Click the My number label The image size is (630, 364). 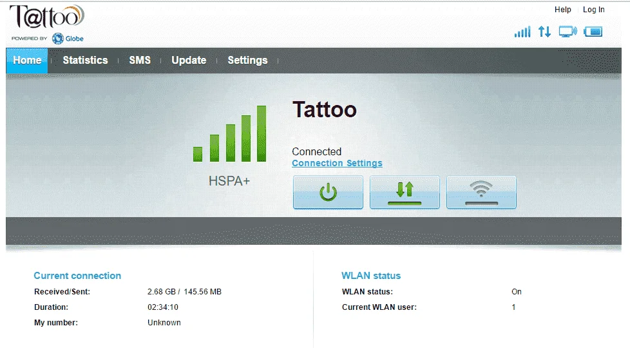[x=56, y=323]
